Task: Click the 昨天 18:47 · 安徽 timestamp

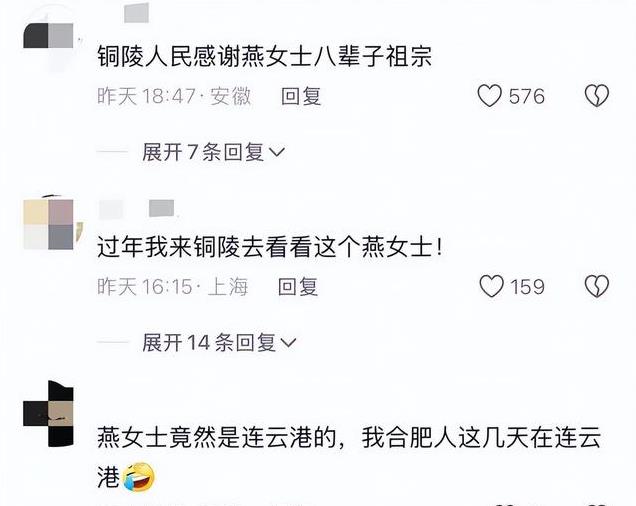Action: pos(174,97)
